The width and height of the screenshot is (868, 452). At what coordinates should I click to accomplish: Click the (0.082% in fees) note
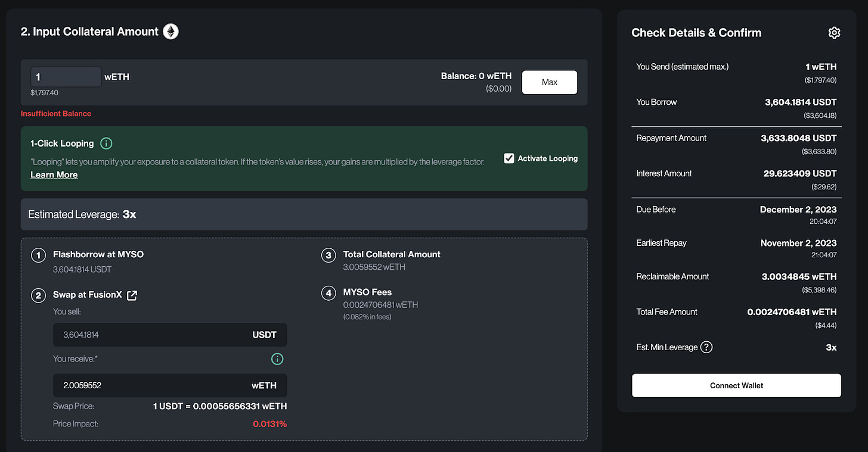367,317
